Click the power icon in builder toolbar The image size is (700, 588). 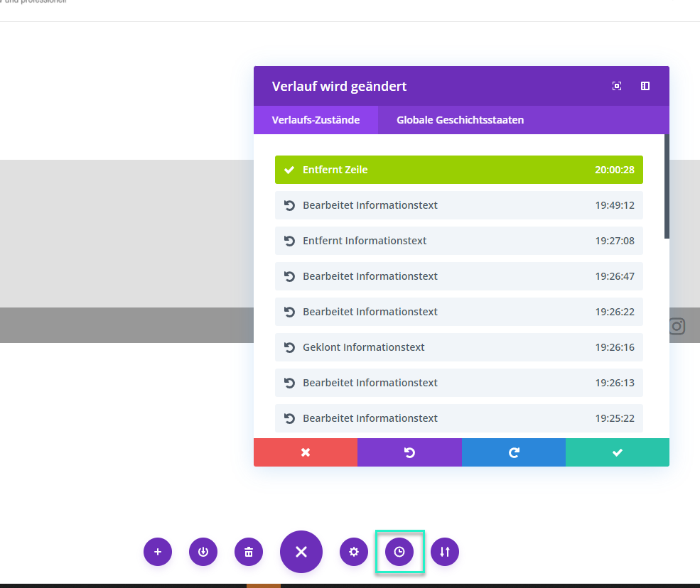[203, 552]
